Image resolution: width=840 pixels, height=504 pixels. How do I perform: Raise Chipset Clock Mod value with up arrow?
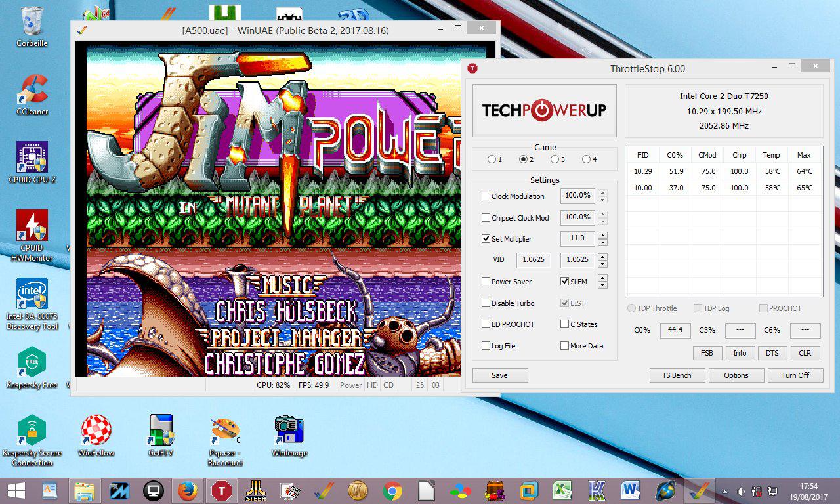(x=602, y=214)
